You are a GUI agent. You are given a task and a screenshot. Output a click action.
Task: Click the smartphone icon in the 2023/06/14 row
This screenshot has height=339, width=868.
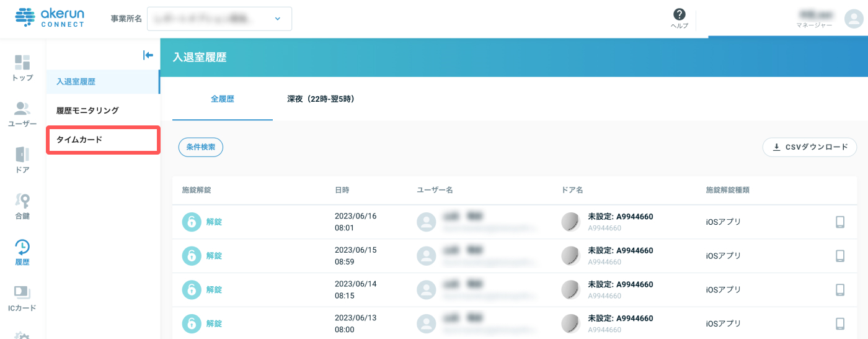(840, 289)
